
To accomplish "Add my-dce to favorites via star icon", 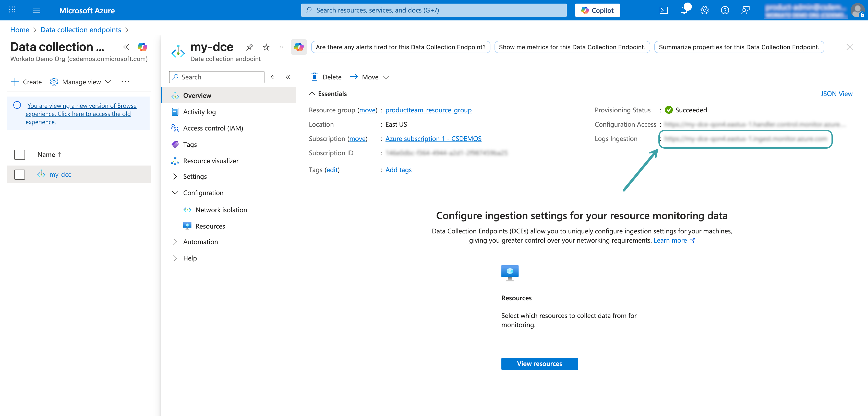I will tap(266, 47).
